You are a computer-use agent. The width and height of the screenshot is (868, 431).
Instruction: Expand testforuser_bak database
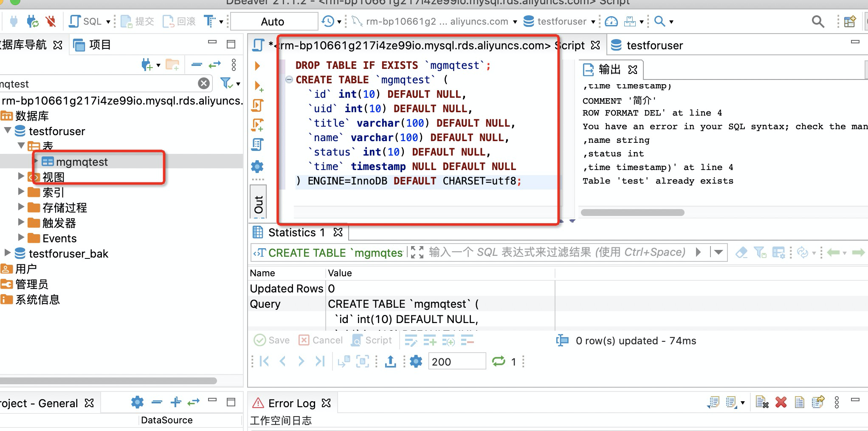coord(7,252)
